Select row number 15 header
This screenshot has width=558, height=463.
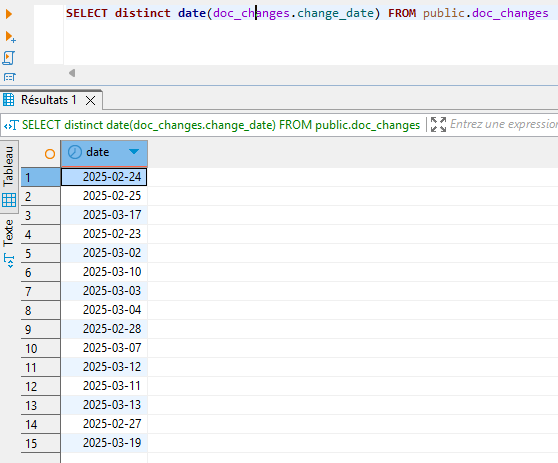pos(41,443)
